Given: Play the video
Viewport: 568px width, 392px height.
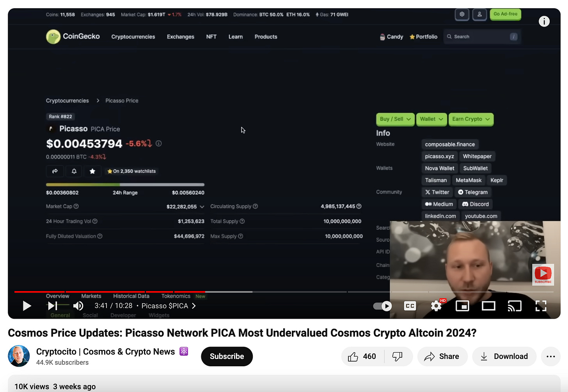Looking at the screenshot, I should point(27,306).
